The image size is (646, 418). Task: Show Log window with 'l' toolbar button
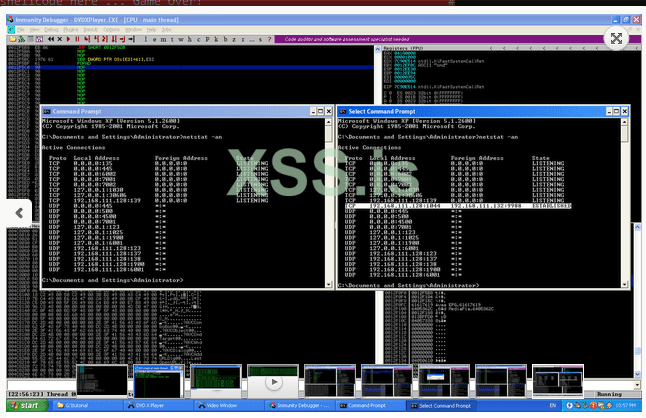coord(145,39)
